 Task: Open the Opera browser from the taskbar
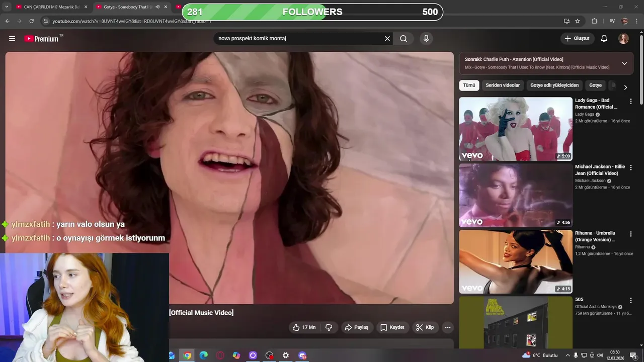coord(220,355)
